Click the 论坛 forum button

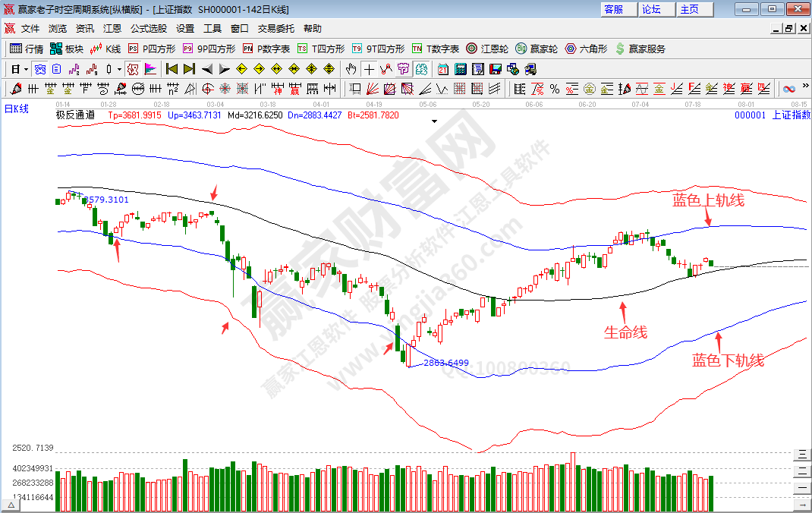653,9
